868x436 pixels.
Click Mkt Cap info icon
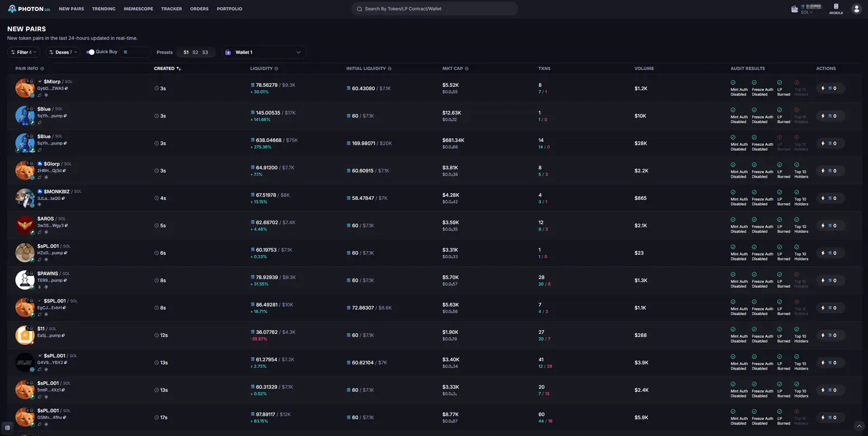click(467, 68)
